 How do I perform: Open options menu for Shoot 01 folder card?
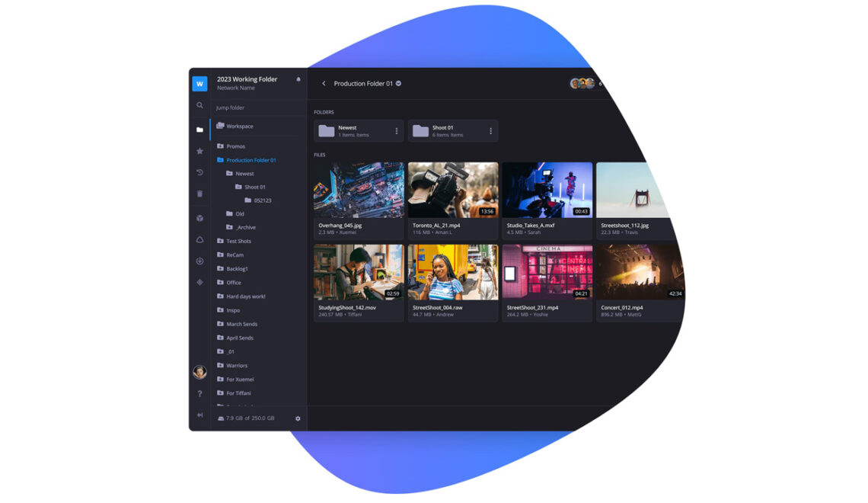(490, 131)
